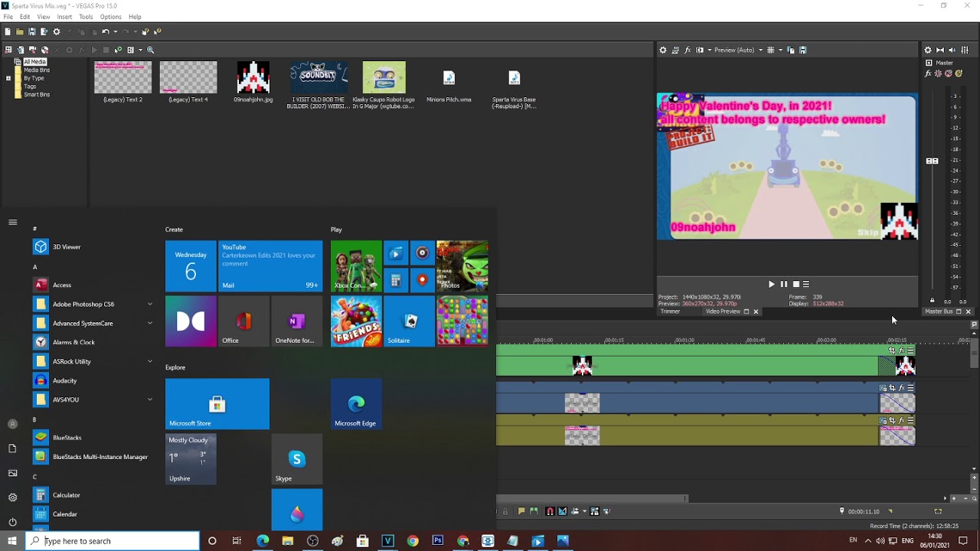
Task: Open Master Bus audio properties gear
Action: point(927,50)
